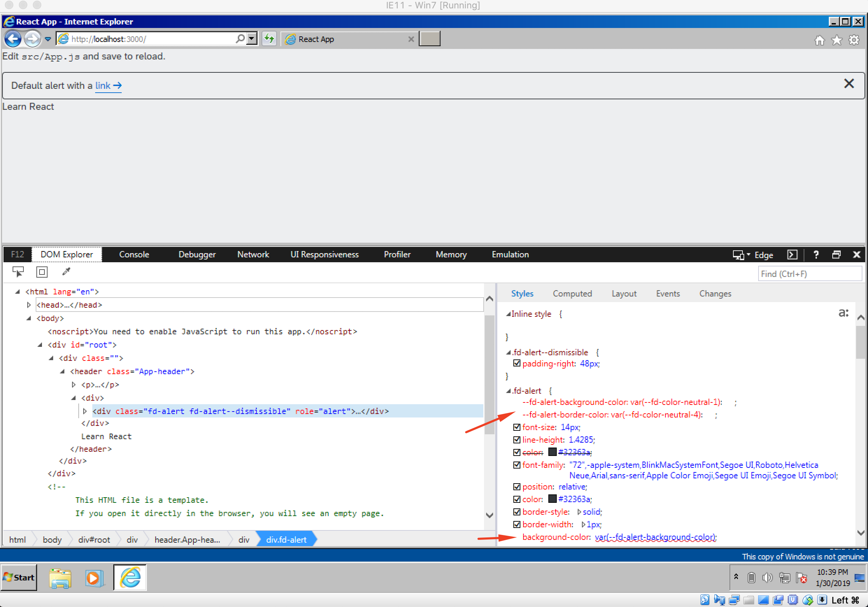Follow the link in the default alert

click(x=102, y=85)
